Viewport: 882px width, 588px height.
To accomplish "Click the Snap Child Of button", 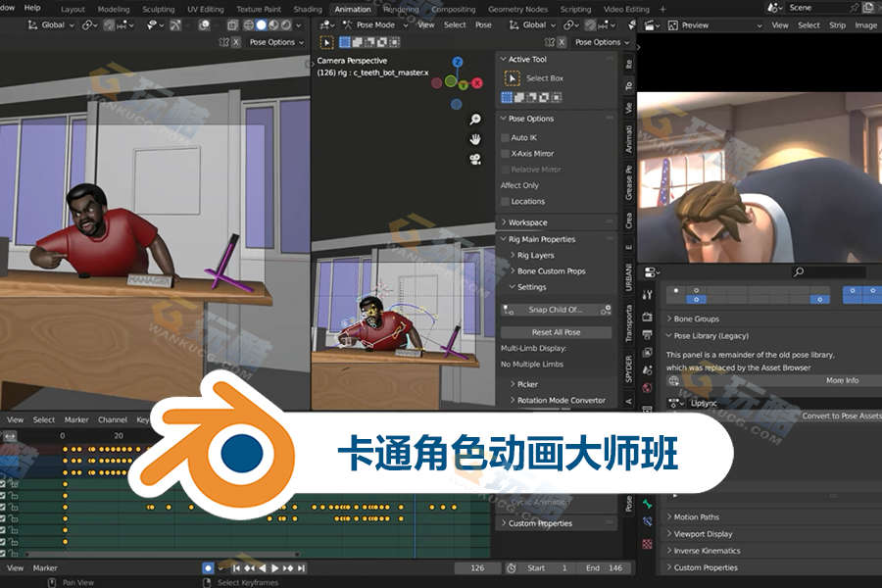I will (556, 310).
